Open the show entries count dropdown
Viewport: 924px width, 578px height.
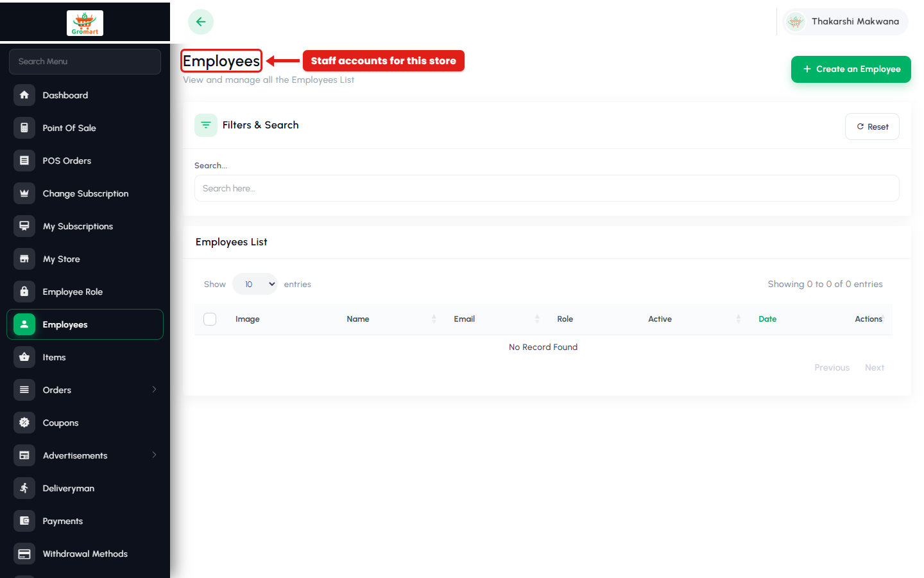tap(255, 284)
